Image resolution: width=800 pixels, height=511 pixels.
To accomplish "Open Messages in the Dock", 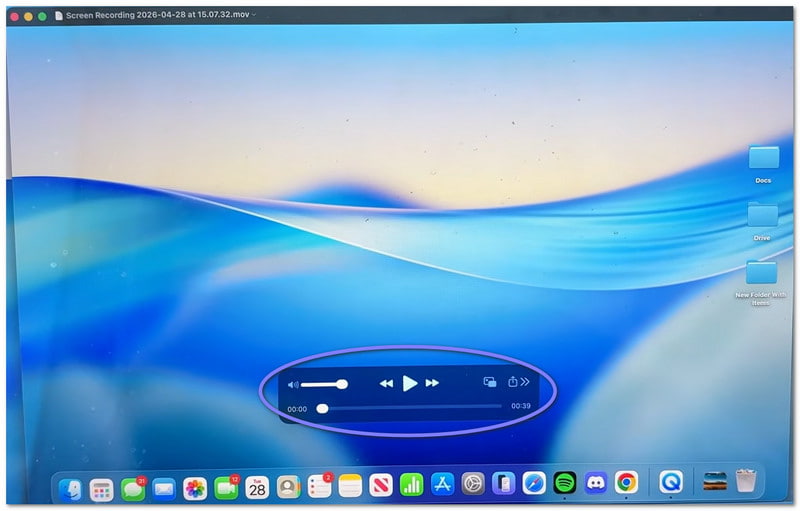I will point(133,489).
